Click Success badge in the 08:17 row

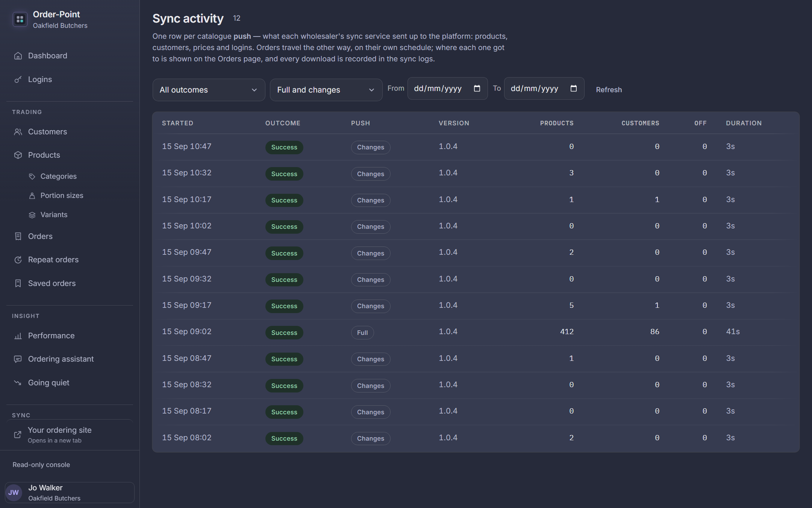click(x=284, y=412)
